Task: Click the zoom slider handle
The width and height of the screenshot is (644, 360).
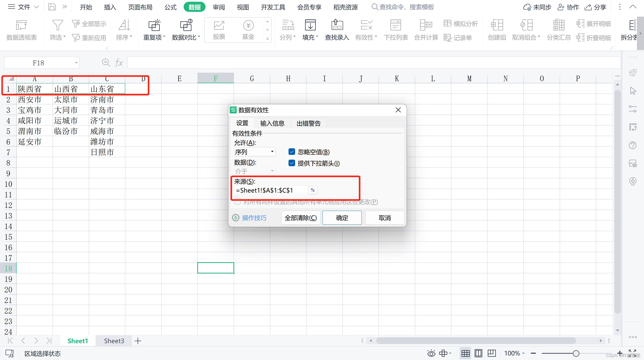Action: [x=576, y=353]
